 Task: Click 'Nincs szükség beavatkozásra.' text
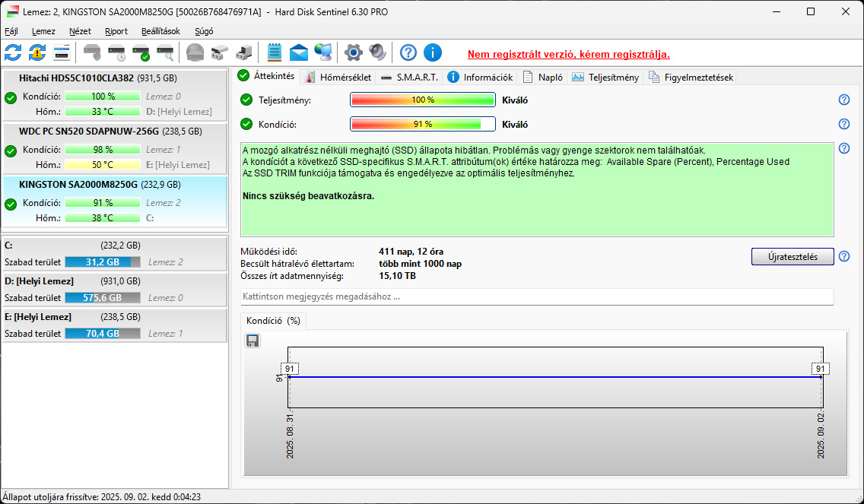309,196
